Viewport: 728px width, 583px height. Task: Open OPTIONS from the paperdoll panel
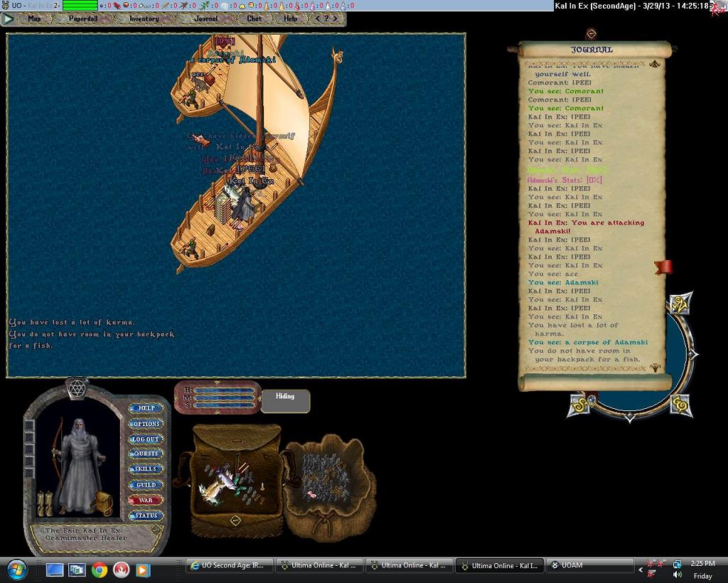click(x=146, y=424)
